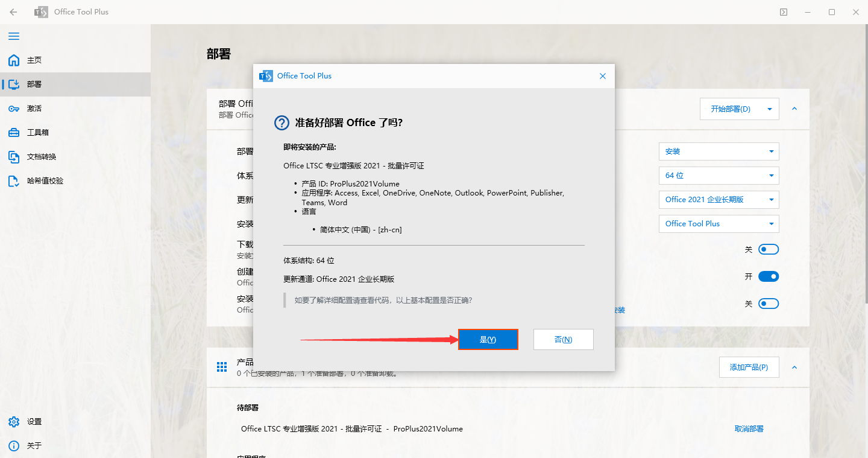868x458 pixels.
Task: Close the Office Tool Plus confirmation dialog
Action: (x=602, y=76)
